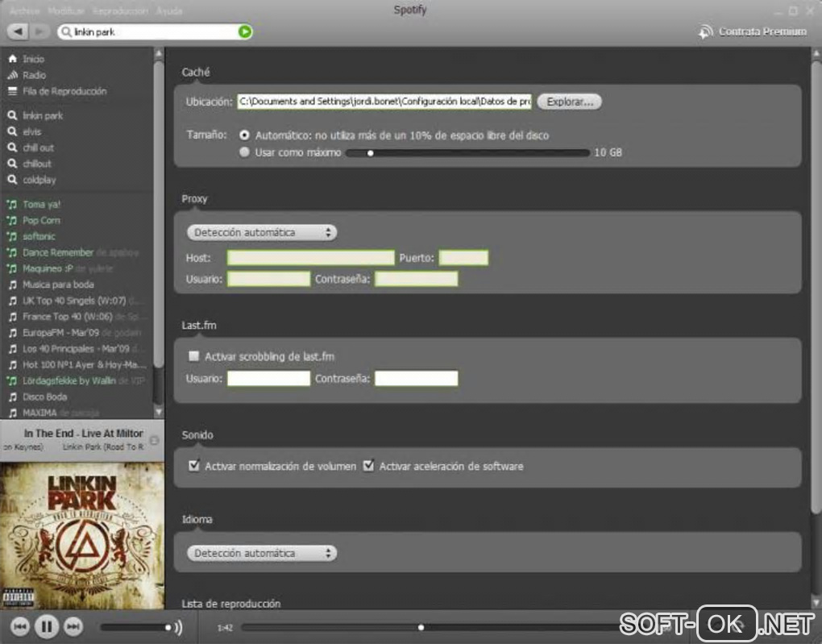Click Contrata Premium link
The image size is (822, 644).
point(762,31)
